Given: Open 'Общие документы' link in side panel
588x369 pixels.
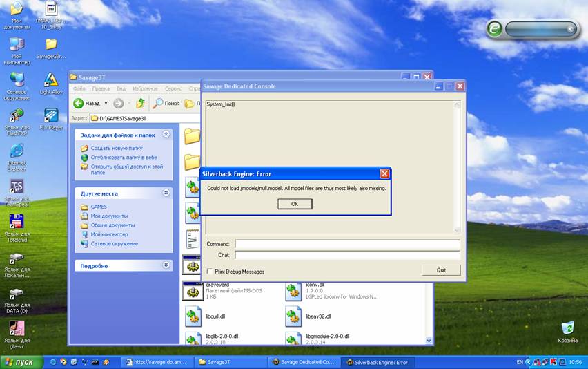Looking at the screenshot, I should 112,225.
